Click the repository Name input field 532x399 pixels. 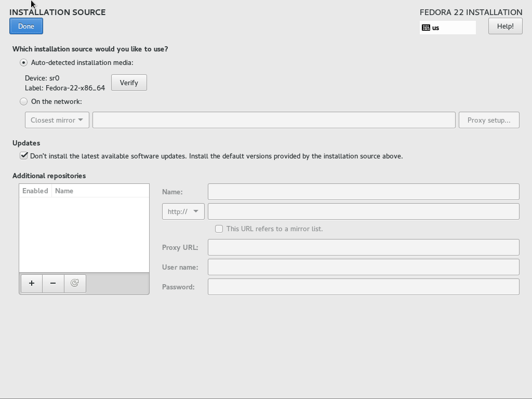click(363, 192)
